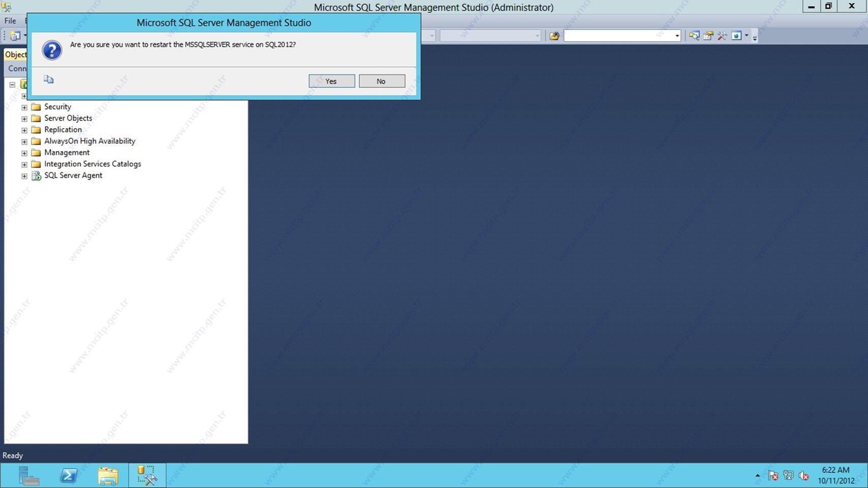Screen dimensions: 868x488
Task: Click the Action Center flag tray icon
Action: coord(773,476)
